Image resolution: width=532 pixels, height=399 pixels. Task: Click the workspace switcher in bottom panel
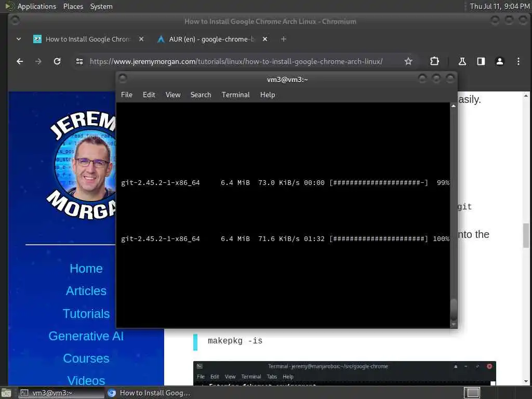[x=472, y=393]
